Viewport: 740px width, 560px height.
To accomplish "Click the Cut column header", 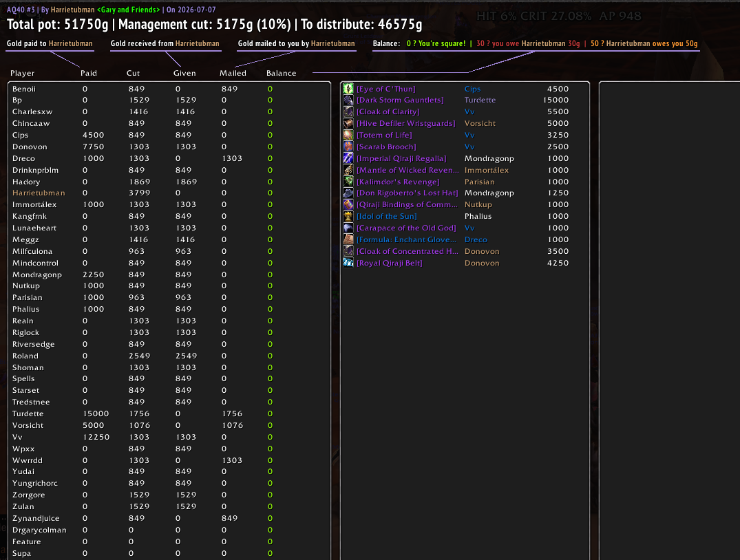I will (133, 73).
